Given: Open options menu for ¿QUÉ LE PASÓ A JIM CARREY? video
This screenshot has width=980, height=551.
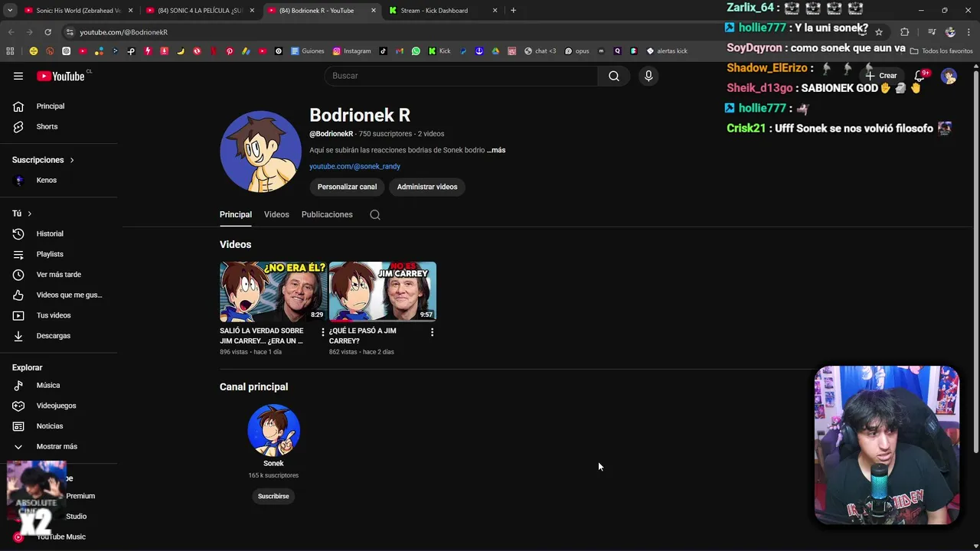Looking at the screenshot, I should point(432,332).
